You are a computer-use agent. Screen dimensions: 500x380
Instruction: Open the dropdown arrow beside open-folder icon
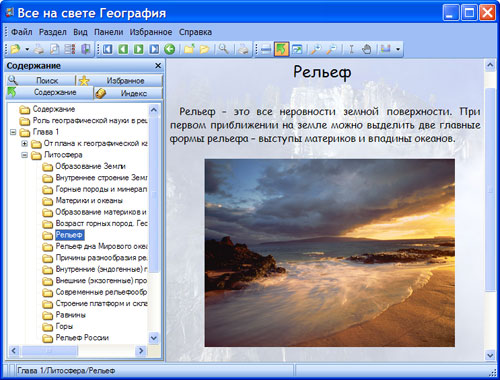point(27,50)
